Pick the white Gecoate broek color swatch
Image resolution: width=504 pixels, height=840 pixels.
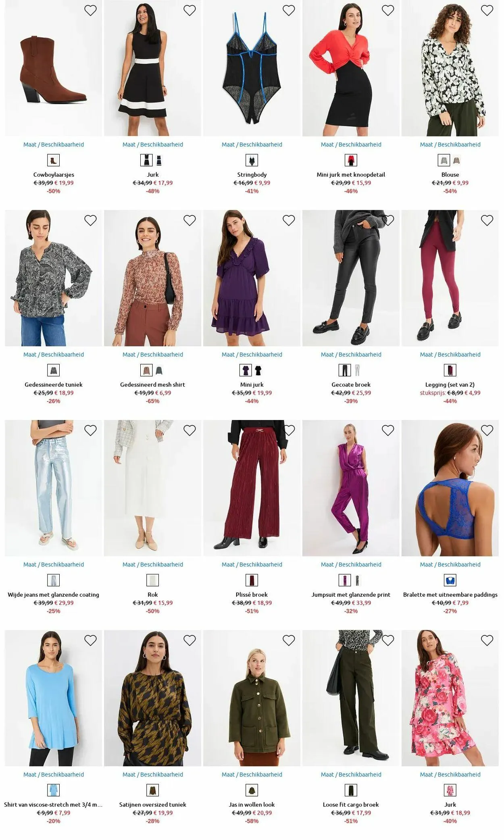[357, 370]
